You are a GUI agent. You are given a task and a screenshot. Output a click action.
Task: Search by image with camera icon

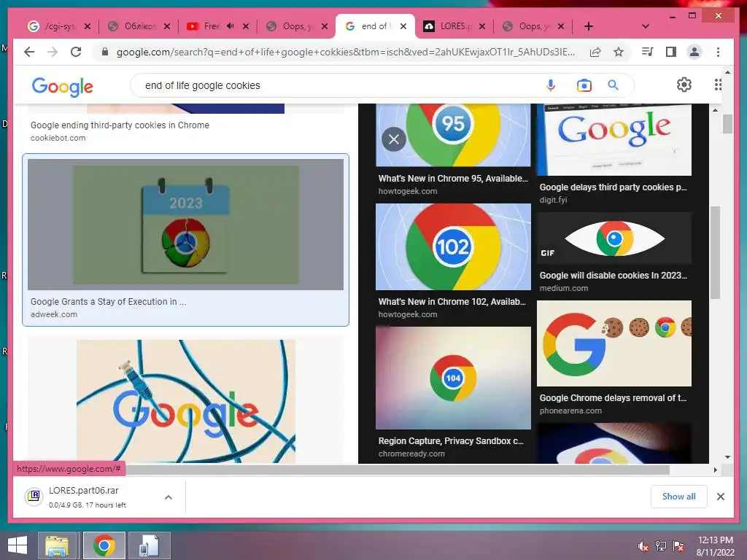(584, 85)
